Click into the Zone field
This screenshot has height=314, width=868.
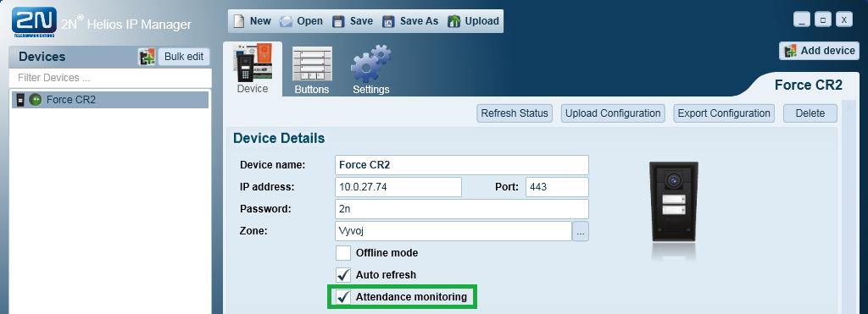pyautogui.click(x=453, y=231)
